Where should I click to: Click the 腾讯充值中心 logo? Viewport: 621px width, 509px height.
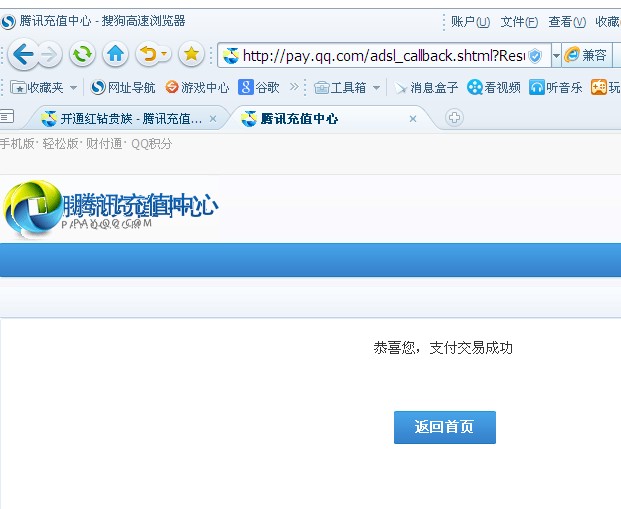point(111,209)
